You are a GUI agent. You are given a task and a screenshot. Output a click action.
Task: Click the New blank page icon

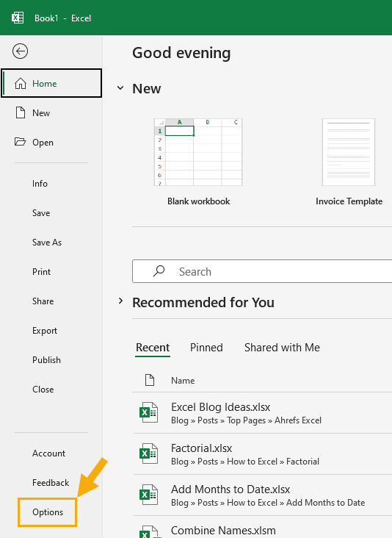[x=21, y=112]
